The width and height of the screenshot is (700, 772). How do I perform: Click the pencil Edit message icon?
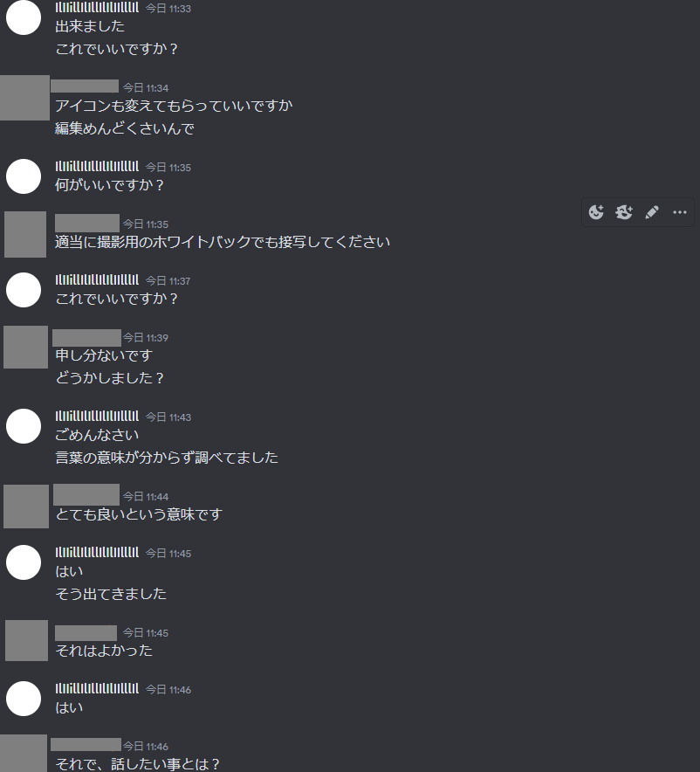pos(652,212)
